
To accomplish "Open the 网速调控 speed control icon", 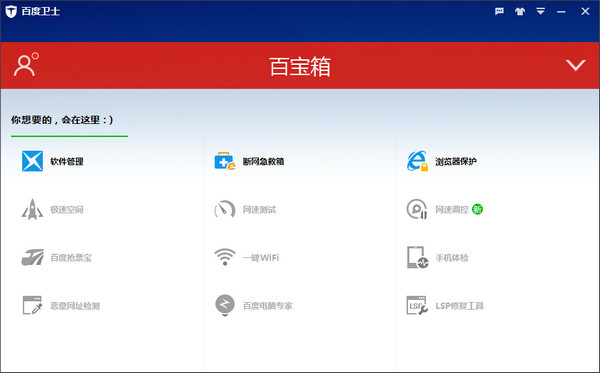I will (x=417, y=209).
